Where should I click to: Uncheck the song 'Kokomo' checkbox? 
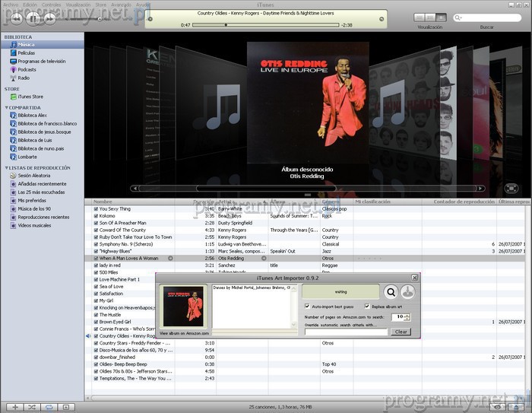pos(96,216)
